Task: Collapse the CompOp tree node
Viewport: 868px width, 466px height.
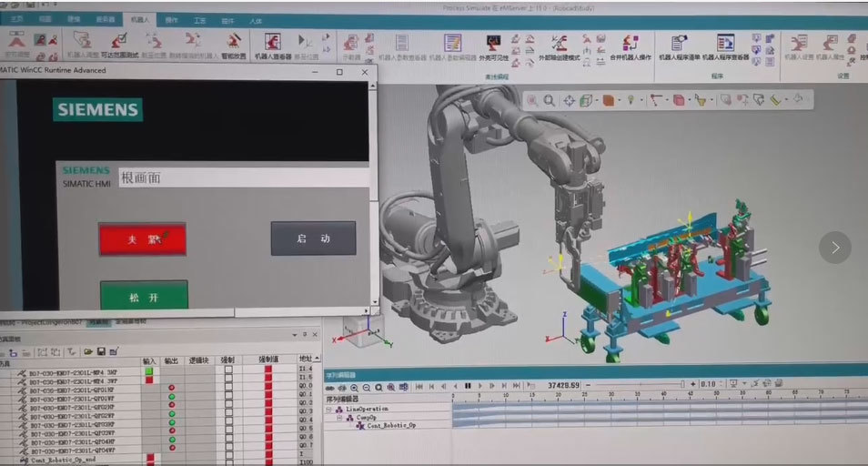Action: [x=339, y=418]
